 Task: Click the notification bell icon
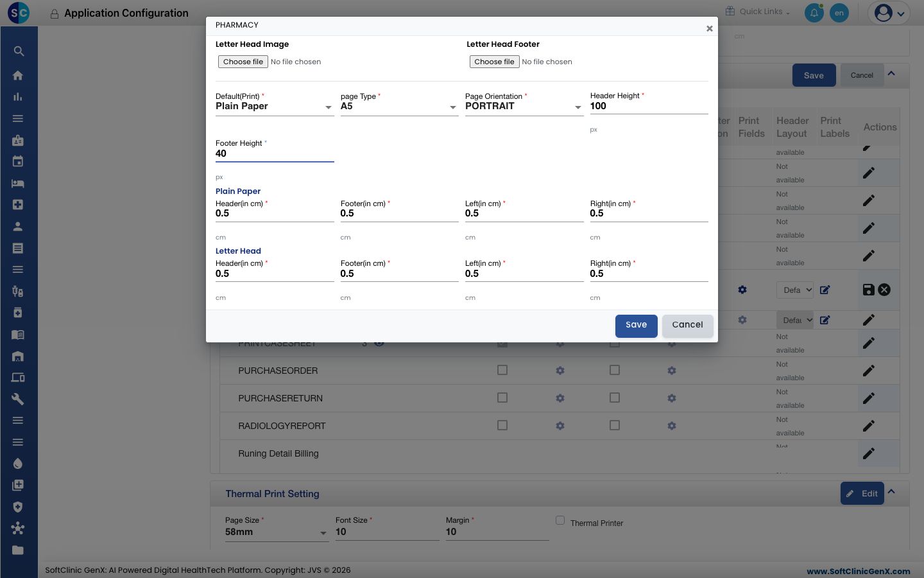(814, 13)
